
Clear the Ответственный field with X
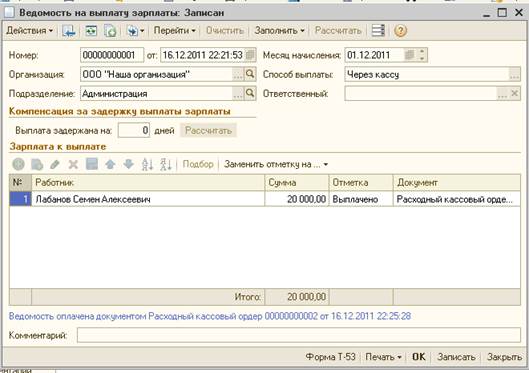click(x=514, y=93)
